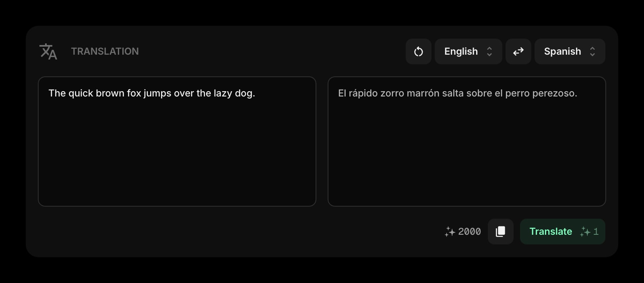Click inside the English source text area
Screen dimensions: 644x283
pos(177,141)
